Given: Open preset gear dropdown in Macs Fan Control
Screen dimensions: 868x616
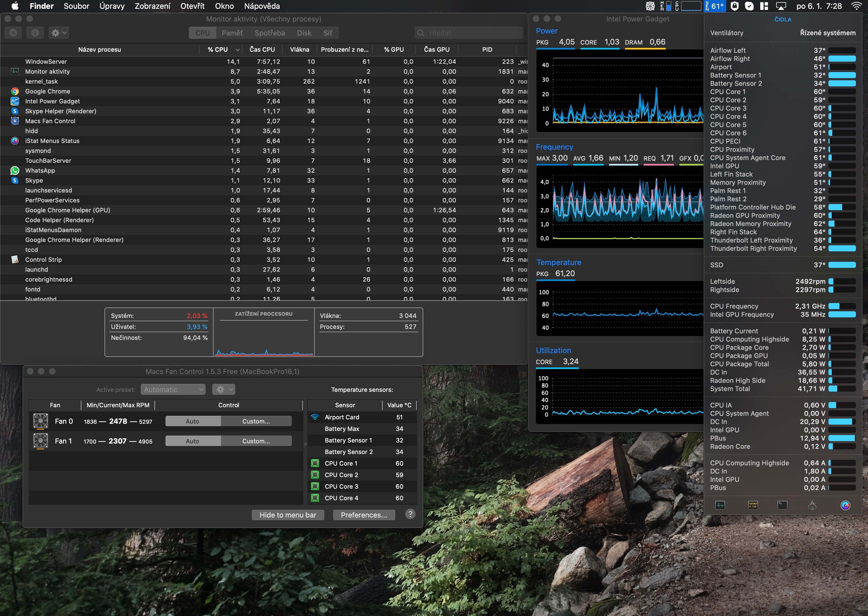Looking at the screenshot, I should 223,390.
